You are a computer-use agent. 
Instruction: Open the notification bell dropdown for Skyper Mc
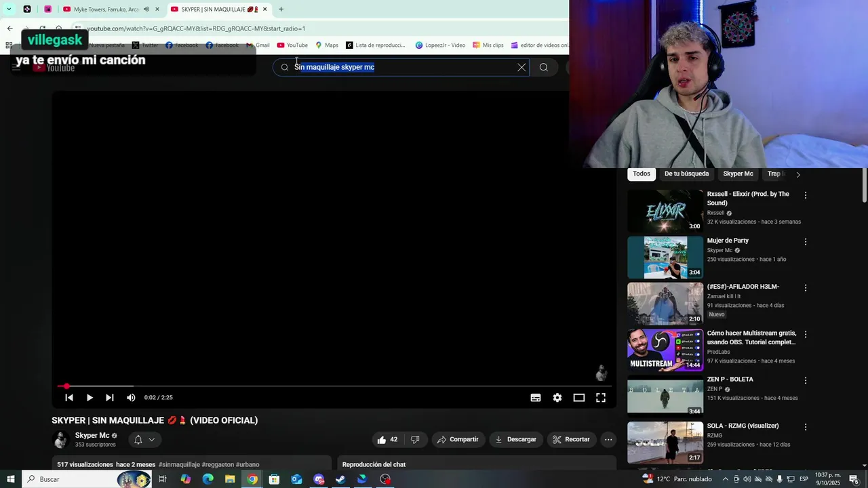tap(144, 439)
